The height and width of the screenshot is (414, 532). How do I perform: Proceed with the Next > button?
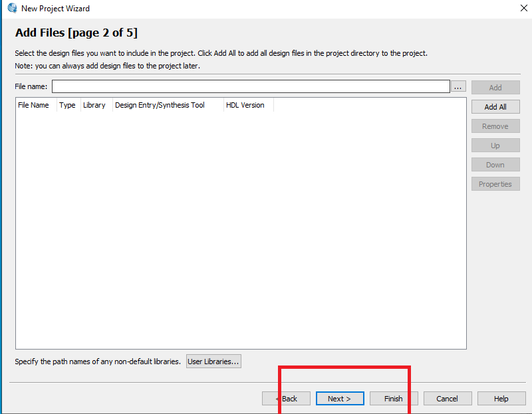click(340, 399)
